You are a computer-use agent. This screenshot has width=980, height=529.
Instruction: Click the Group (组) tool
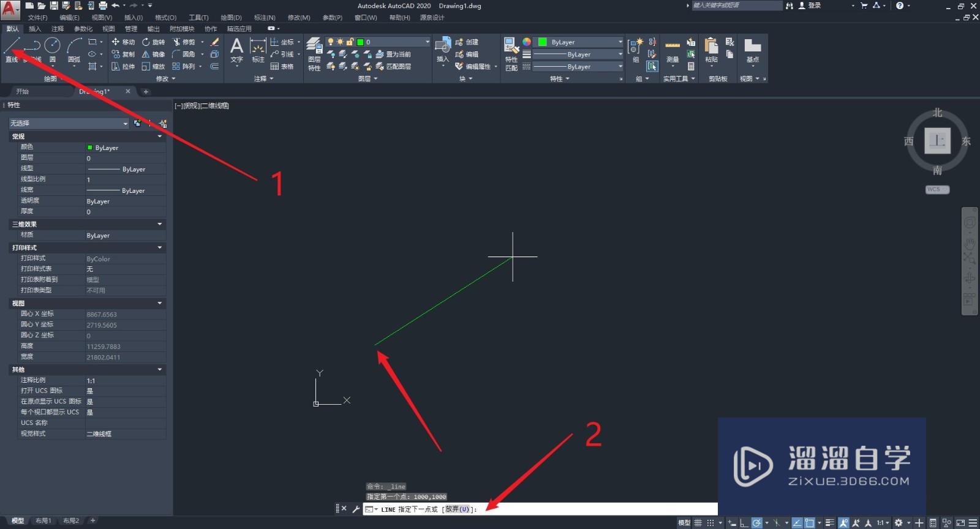(x=635, y=50)
